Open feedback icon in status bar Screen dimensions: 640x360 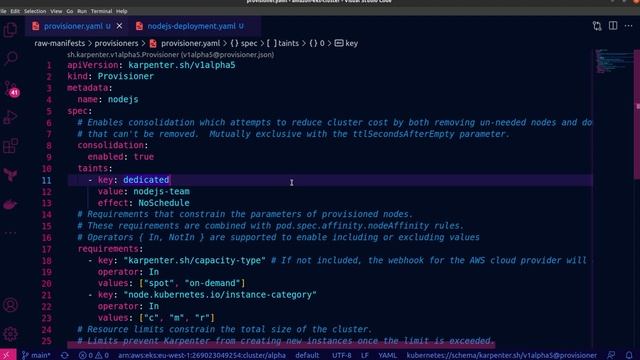click(611, 355)
